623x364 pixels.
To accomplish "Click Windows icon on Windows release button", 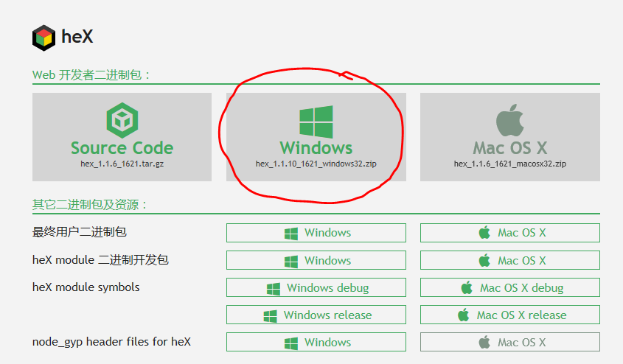I will 270,316.
